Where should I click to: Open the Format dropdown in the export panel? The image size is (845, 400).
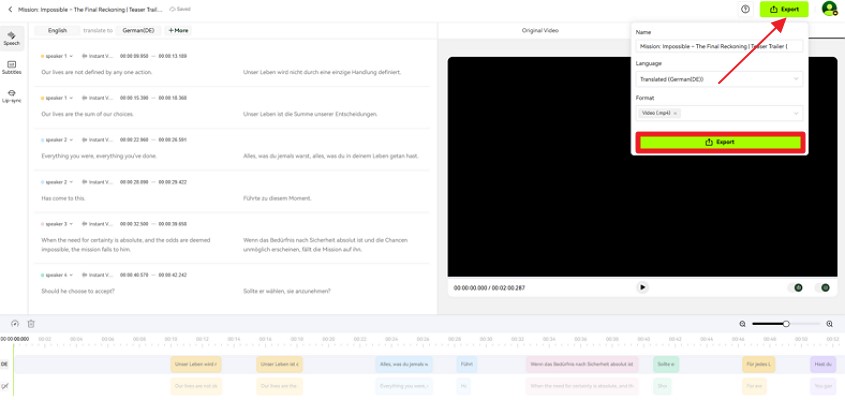click(796, 113)
